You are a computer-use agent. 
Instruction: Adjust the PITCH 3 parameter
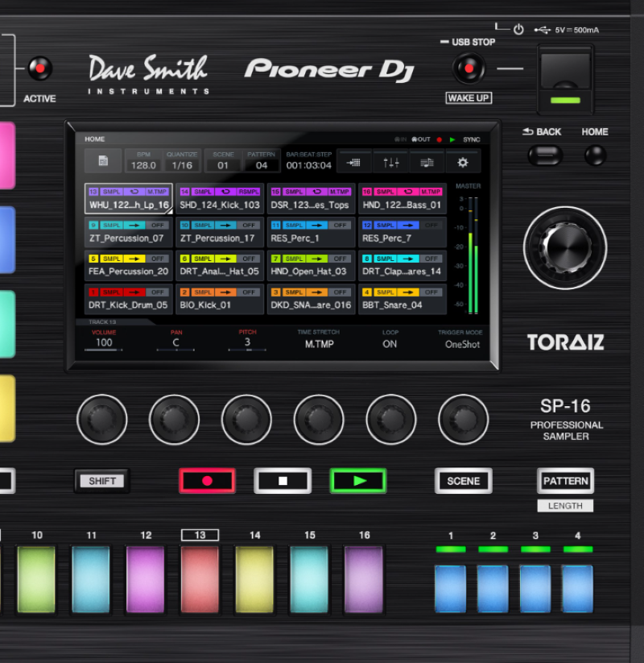point(247,340)
